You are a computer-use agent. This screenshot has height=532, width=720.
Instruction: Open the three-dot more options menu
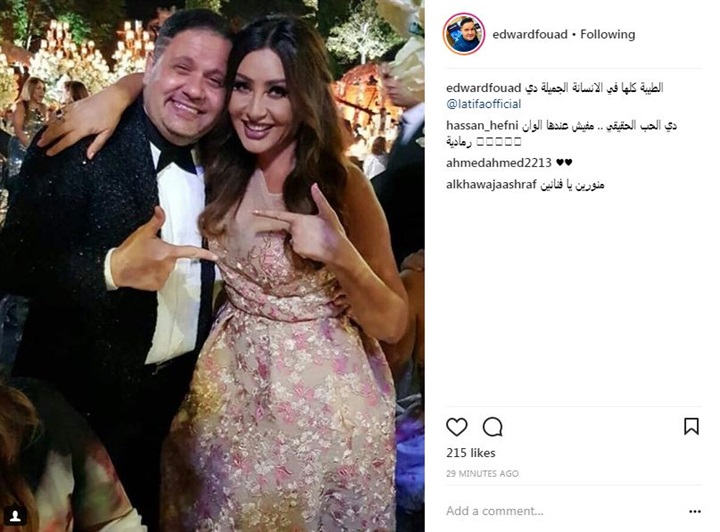pyautogui.click(x=695, y=511)
